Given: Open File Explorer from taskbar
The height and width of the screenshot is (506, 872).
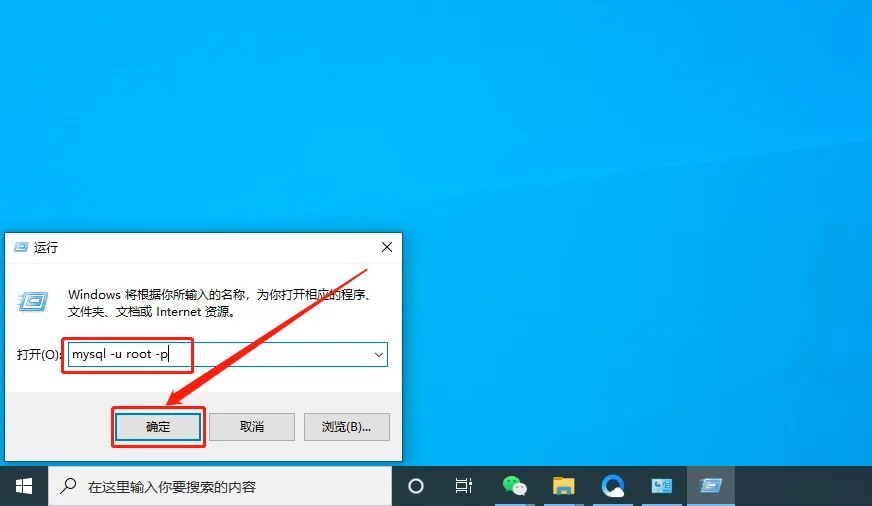Looking at the screenshot, I should [x=563, y=487].
